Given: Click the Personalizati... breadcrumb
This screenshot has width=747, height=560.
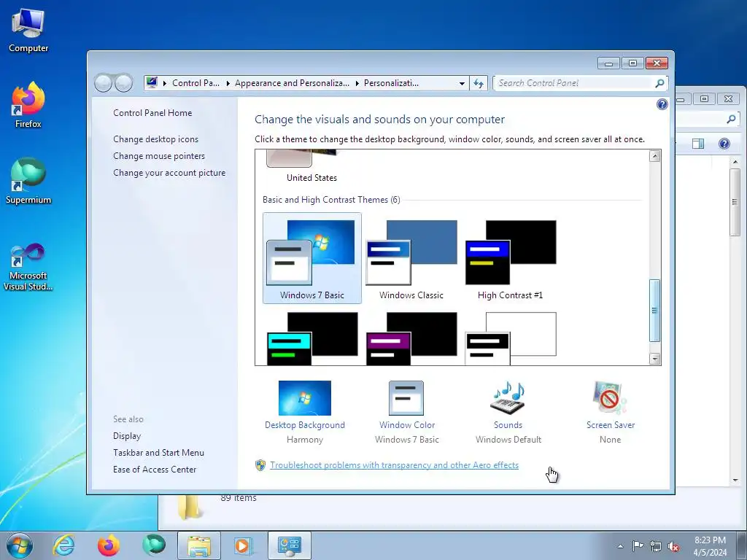Looking at the screenshot, I should [391, 83].
